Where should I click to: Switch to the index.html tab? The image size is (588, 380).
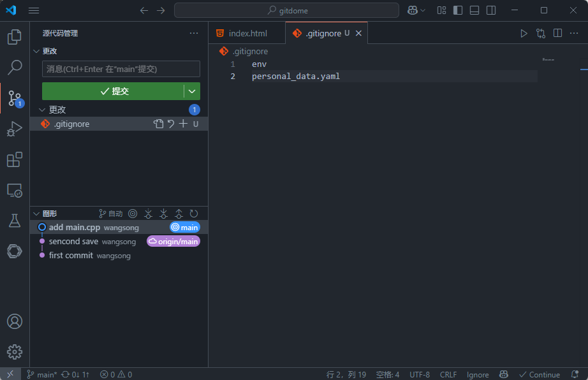coord(247,33)
